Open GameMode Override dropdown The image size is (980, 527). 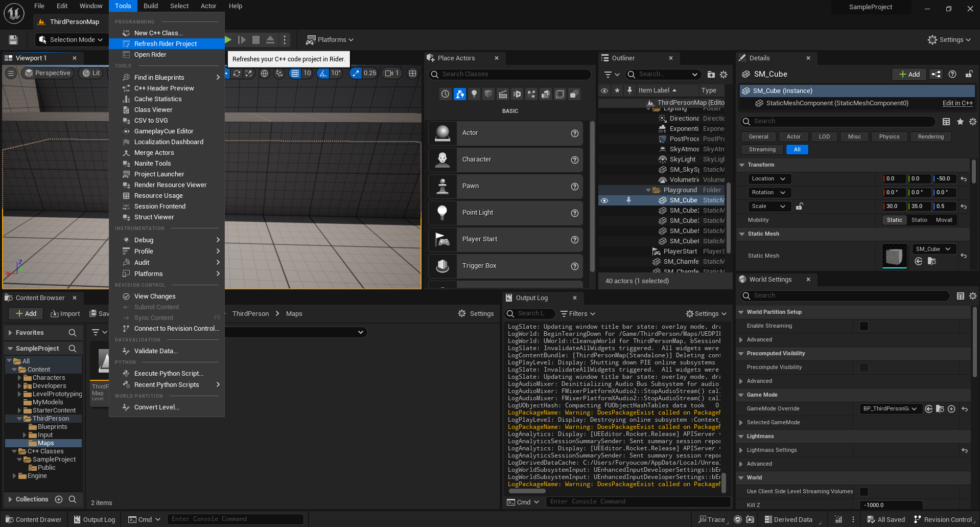891,409
